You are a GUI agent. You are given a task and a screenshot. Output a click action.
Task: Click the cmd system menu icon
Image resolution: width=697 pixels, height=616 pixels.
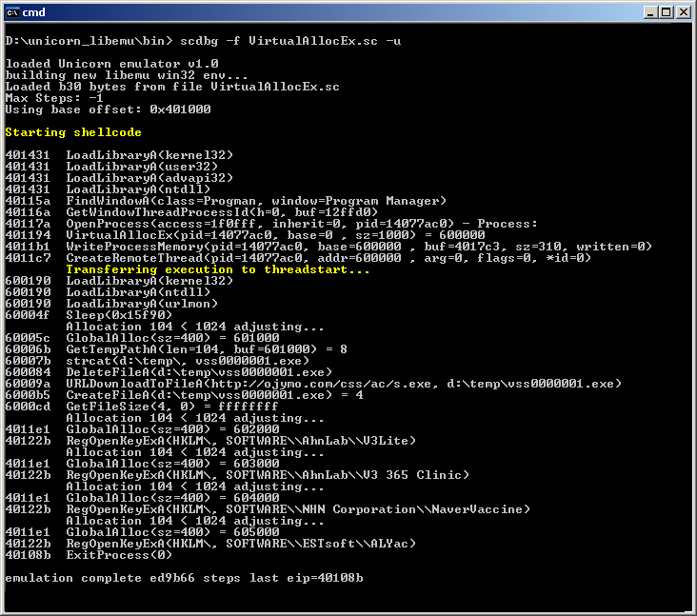[x=12, y=12]
